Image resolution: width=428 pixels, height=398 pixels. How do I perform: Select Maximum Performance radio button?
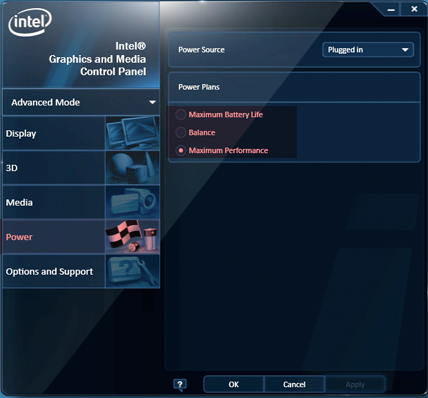[x=181, y=151]
